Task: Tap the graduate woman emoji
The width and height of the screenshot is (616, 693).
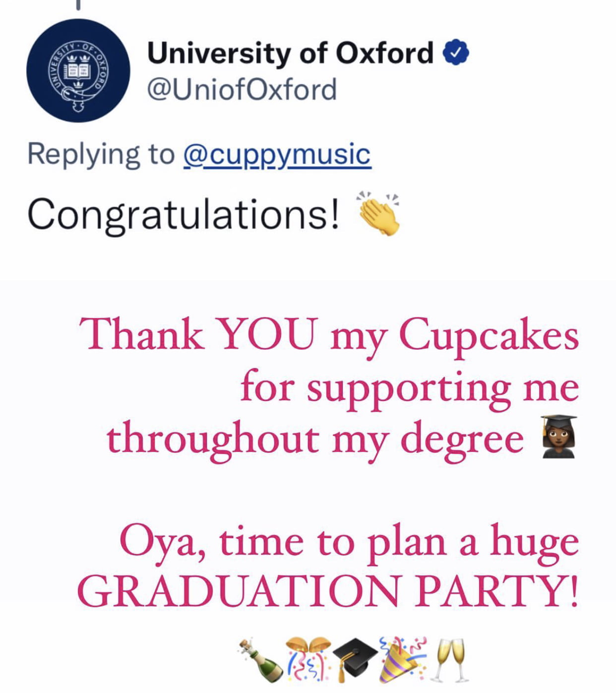Action: [559, 437]
